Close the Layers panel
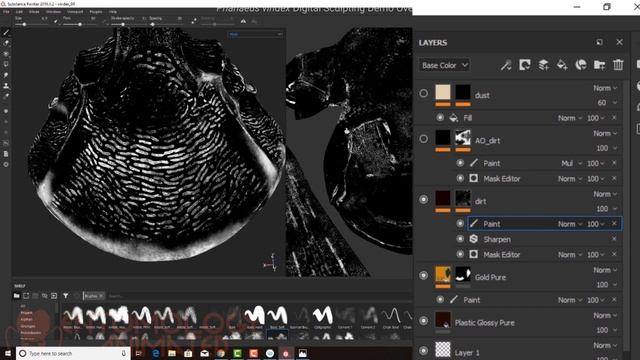The height and width of the screenshot is (360, 640). tap(619, 42)
